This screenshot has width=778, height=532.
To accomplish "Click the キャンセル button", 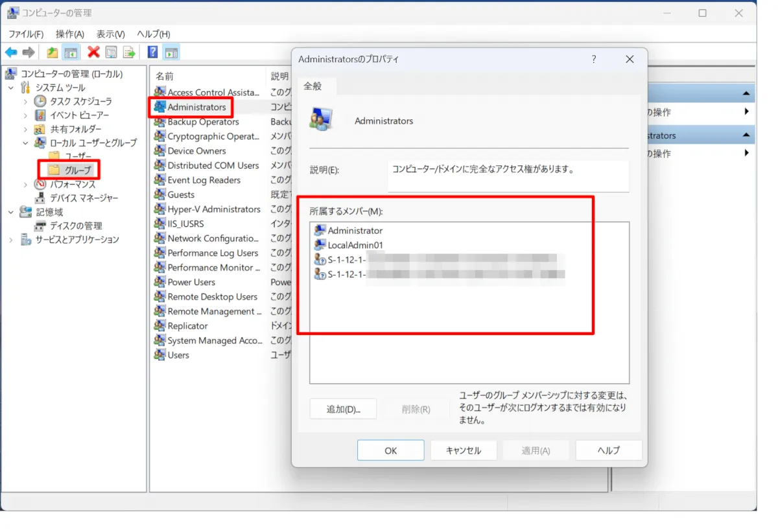I will (x=464, y=450).
